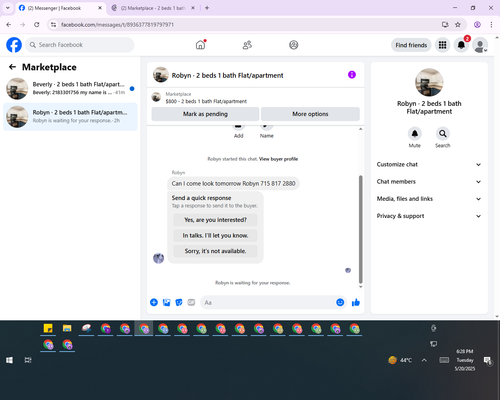The height and width of the screenshot is (400, 500).
Task: Open the taskbar clock and date
Action: [x=465, y=360]
